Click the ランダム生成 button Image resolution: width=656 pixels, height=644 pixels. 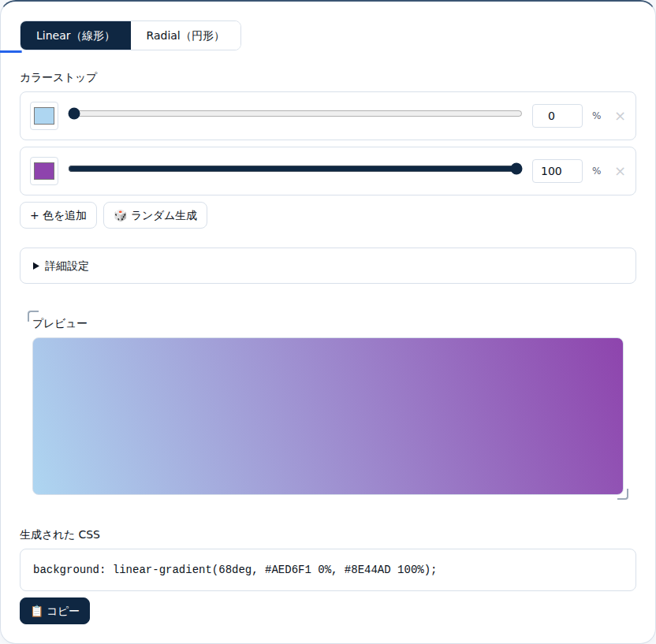click(155, 215)
